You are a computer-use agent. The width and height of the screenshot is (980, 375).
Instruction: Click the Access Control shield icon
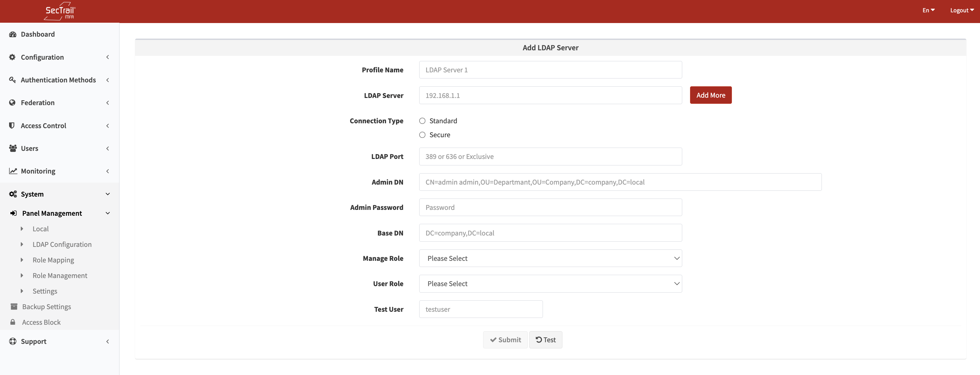(x=12, y=126)
